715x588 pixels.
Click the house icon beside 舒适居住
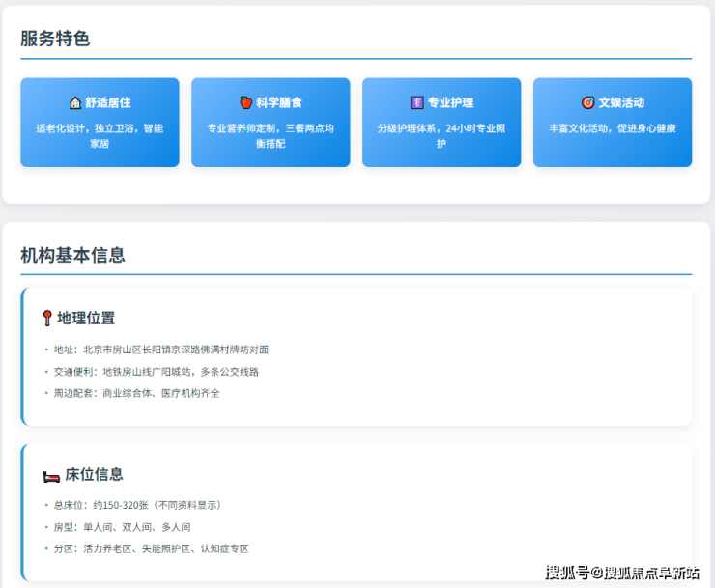[75, 102]
